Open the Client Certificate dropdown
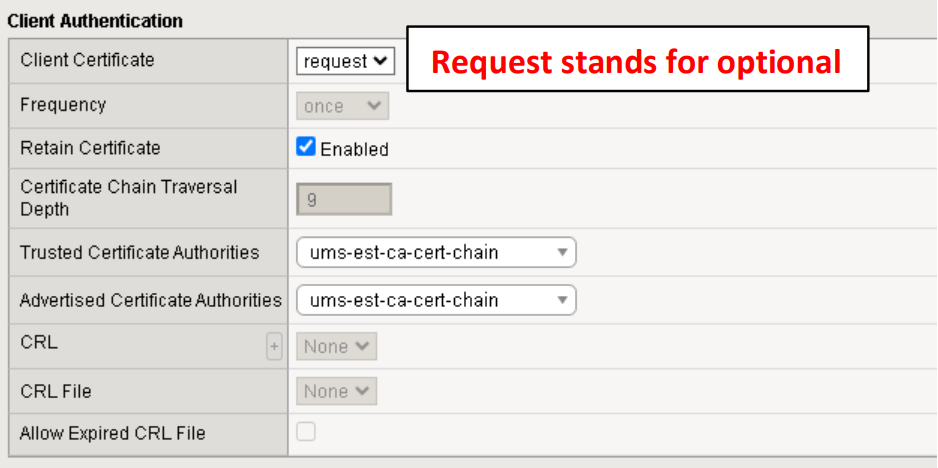The image size is (938, 468). 345,61
